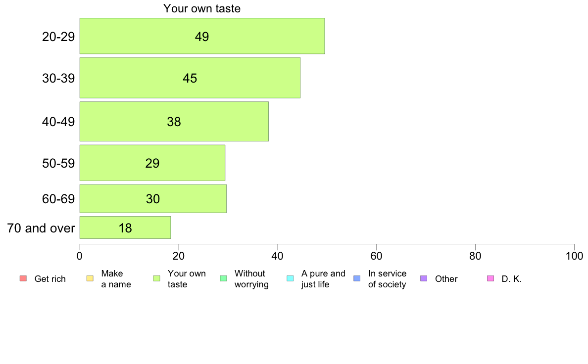The height and width of the screenshot is (364, 588).
Task: Select the 70 and over bar
Action: coord(125,227)
